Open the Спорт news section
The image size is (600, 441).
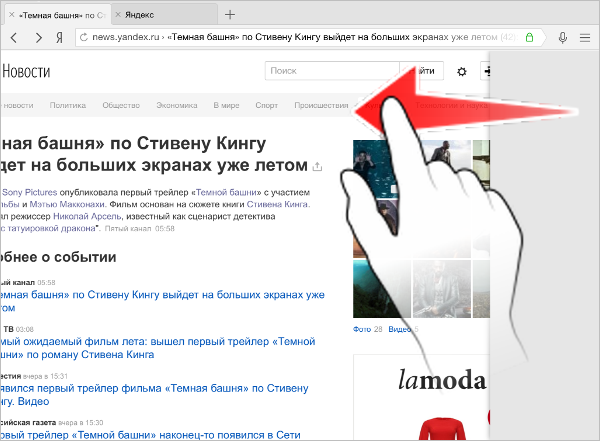click(267, 105)
